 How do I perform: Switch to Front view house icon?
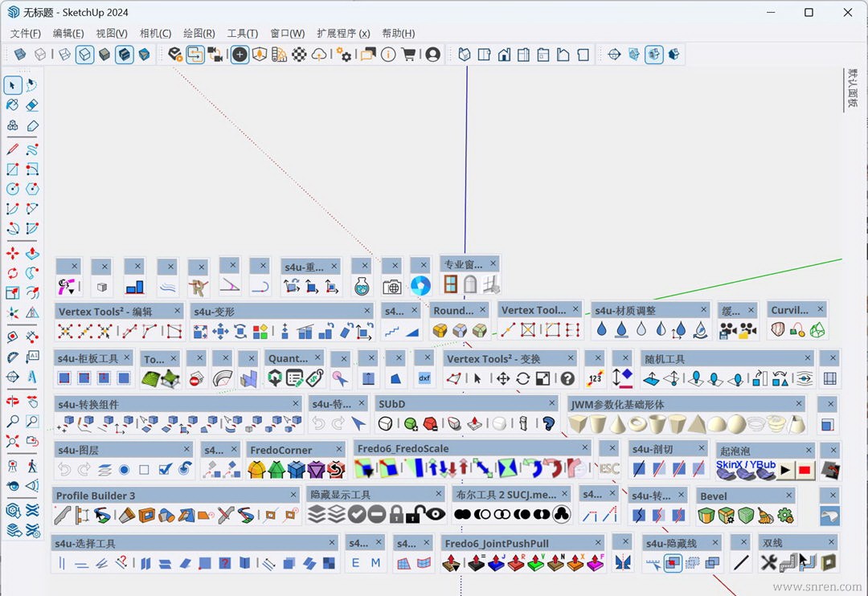504,55
